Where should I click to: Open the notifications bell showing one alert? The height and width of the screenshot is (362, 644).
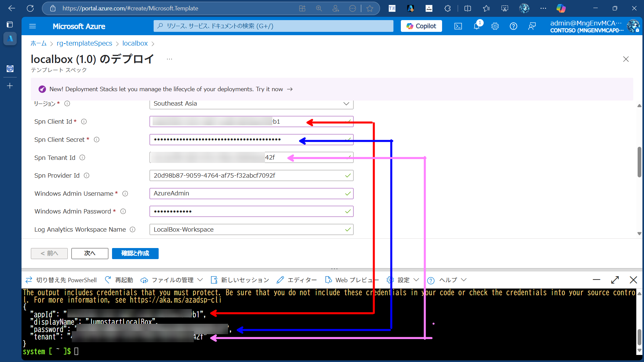coord(477,26)
